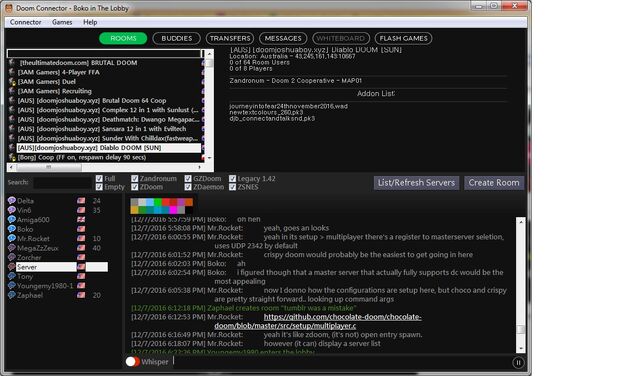The height and width of the screenshot is (376, 640).
Task: Open the chocolate-doom GitHub link in chat
Action: coord(318,321)
